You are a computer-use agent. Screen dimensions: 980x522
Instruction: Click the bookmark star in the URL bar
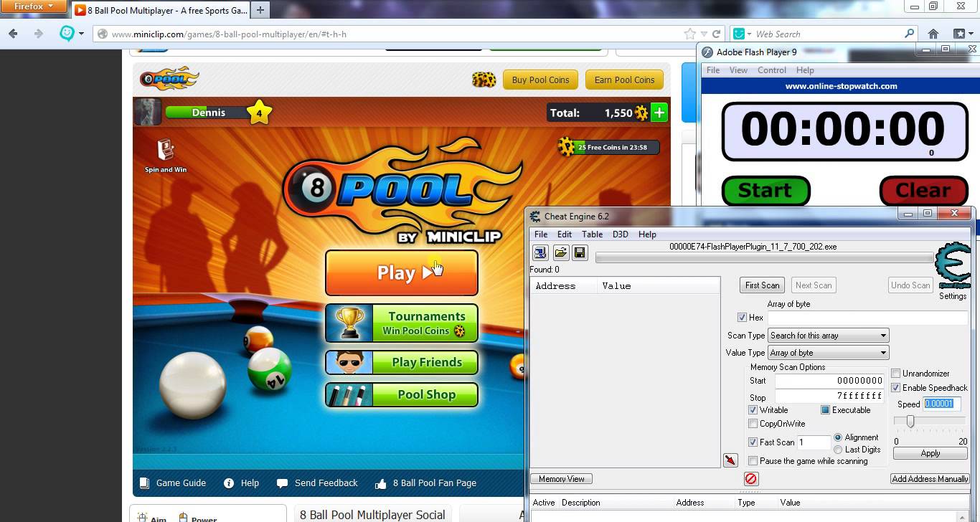pos(690,34)
